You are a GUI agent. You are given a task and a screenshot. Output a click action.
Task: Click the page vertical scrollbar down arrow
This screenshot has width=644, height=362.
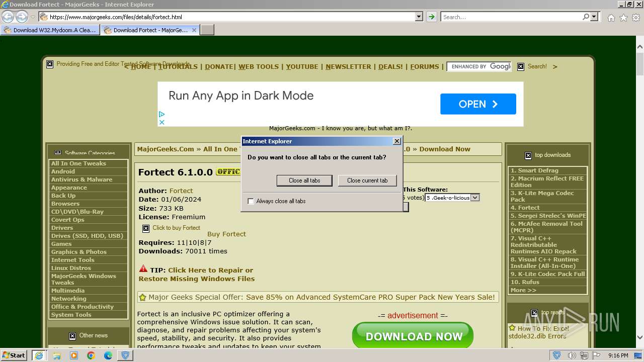coord(640,337)
